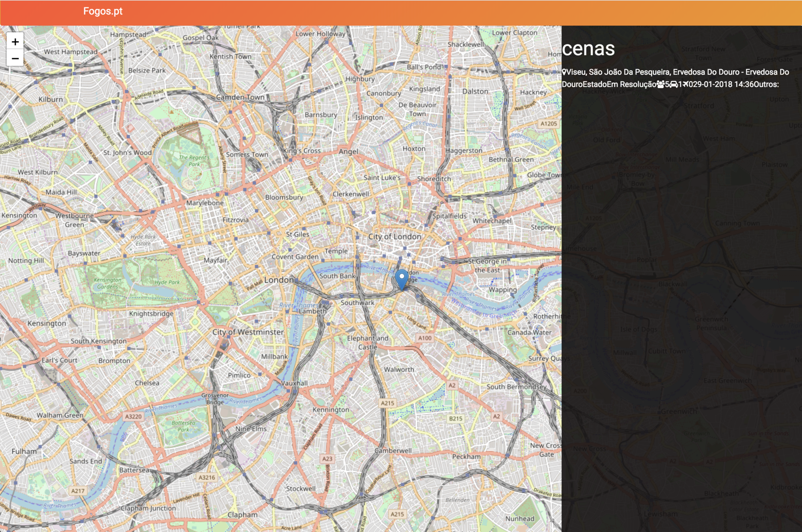This screenshot has width=802, height=532.
Task: Click the firefighters group icon in sidebar
Action: [661, 84]
